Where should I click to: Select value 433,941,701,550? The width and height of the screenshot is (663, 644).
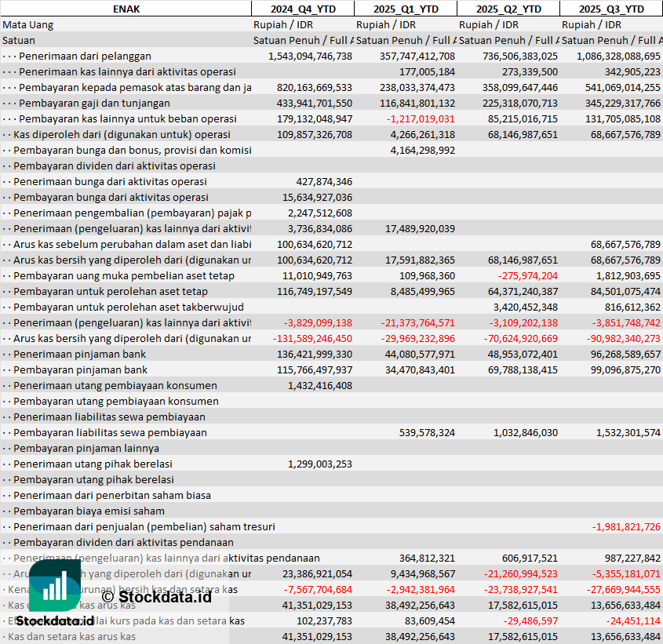tap(315, 104)
